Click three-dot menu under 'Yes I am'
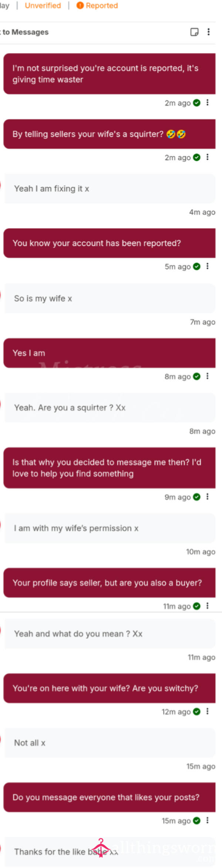 (x=208, y=376)
